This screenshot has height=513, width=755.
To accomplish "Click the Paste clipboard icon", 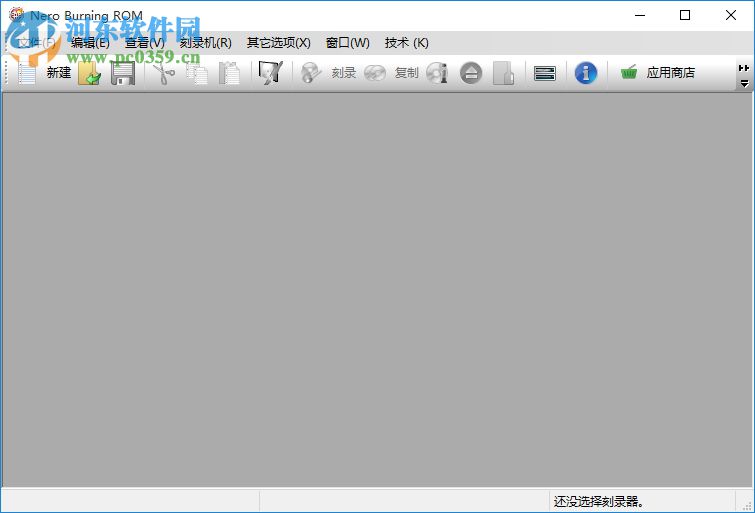I will [x=229, y=73].
